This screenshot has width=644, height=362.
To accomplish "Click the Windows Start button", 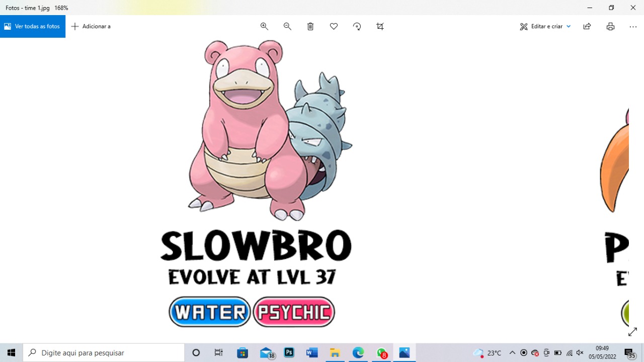I will [x=11, y=352].
